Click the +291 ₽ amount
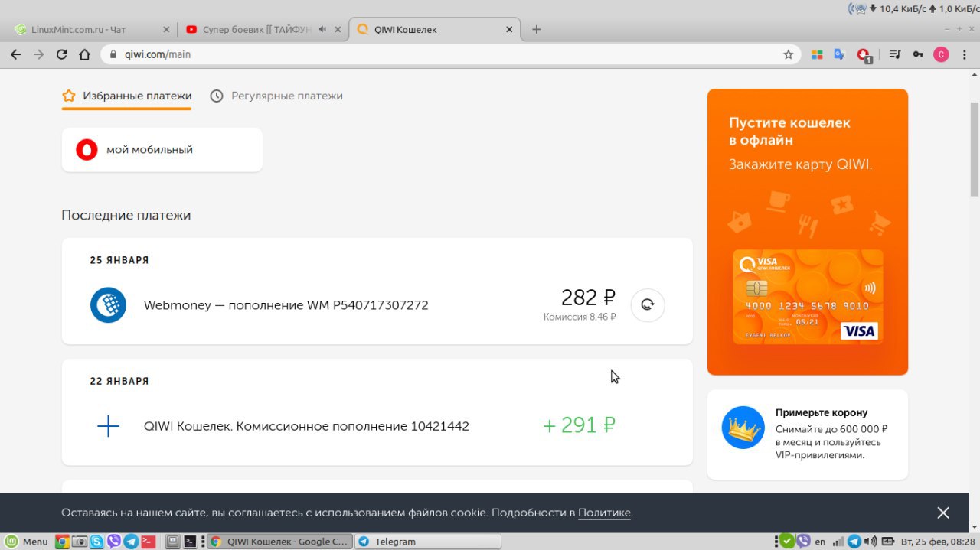This screenshot has height=550, width=980. pos(580,425)
